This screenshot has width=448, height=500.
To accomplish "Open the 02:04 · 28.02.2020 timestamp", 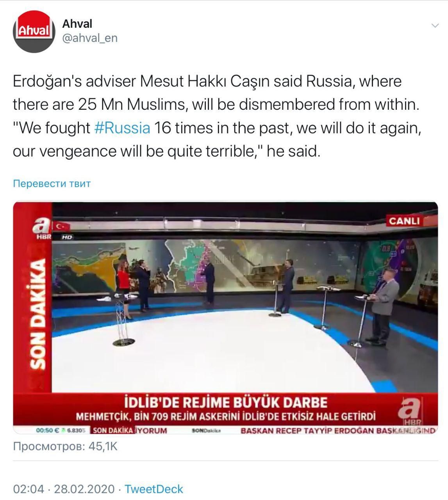I will [x=64, y=489].
